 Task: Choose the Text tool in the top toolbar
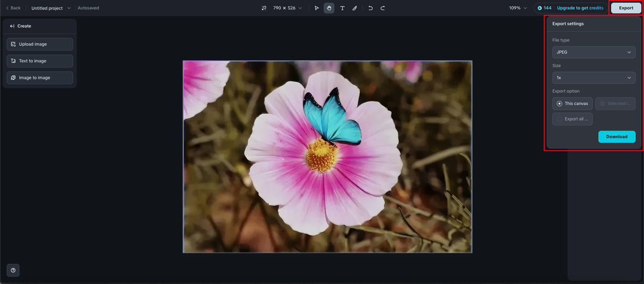pyautogui.click(x=342, y=8)
